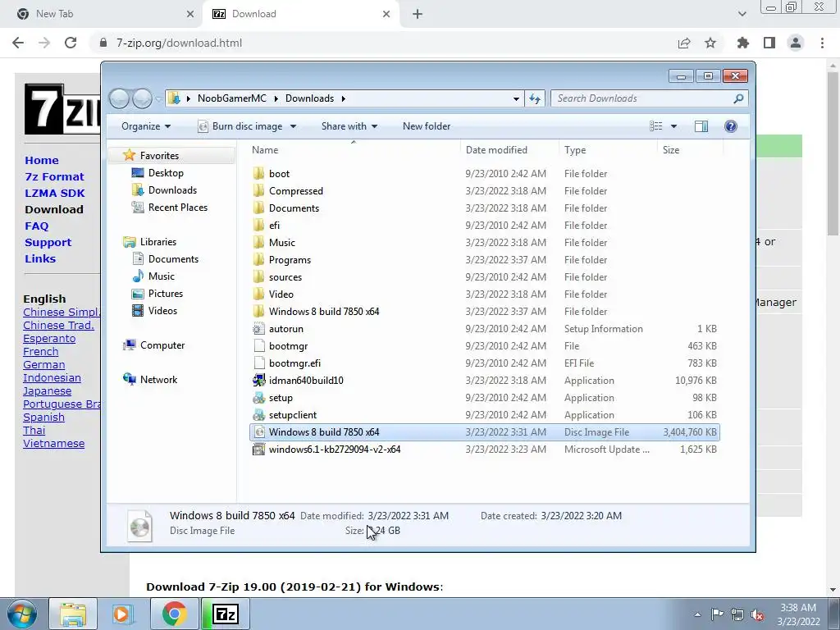The width and height of the screenshot is (840, 630).
Task: Open Chrome three-dot menu
Action: pyautogui.click(x=822, y=43)
